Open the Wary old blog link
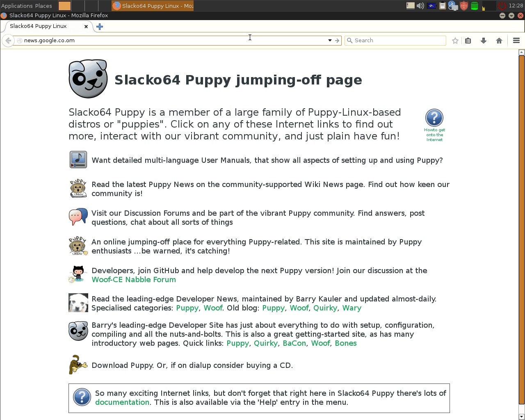Screen dimensions: 525x420 [352, 308]
